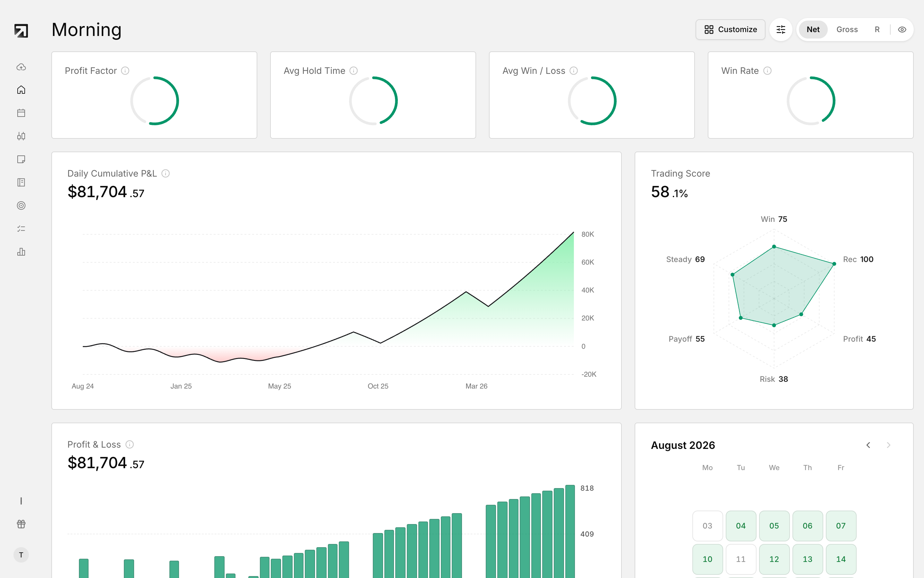This screenshot has height=578, width=924.
Task: Click the Morning page title
Action: click(87, 30)
